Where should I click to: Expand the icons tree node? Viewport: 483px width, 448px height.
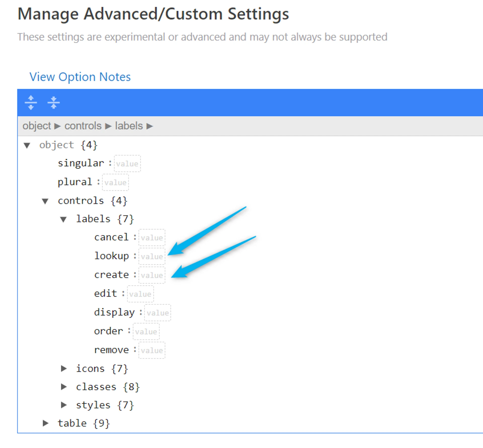[64, 369]
